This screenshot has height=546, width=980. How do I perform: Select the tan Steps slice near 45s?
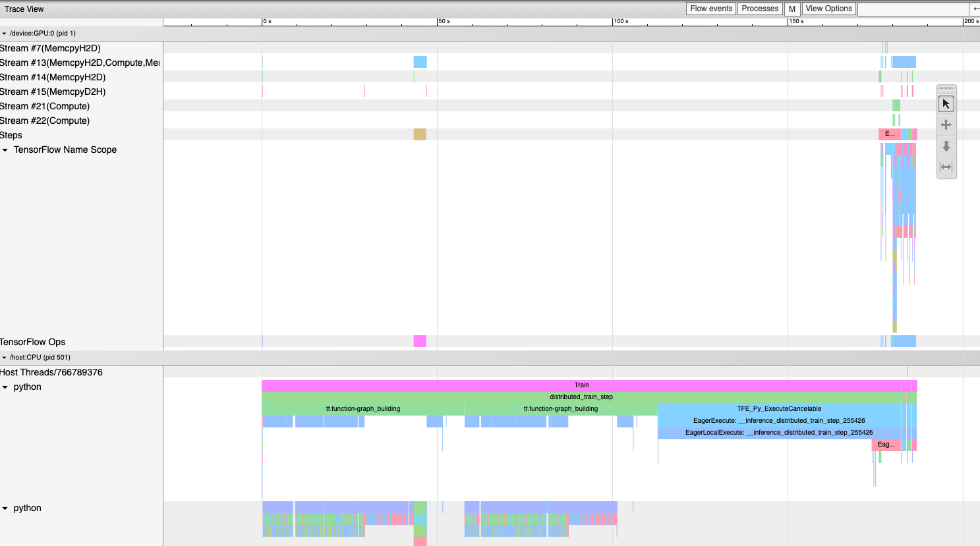(420, 134)
